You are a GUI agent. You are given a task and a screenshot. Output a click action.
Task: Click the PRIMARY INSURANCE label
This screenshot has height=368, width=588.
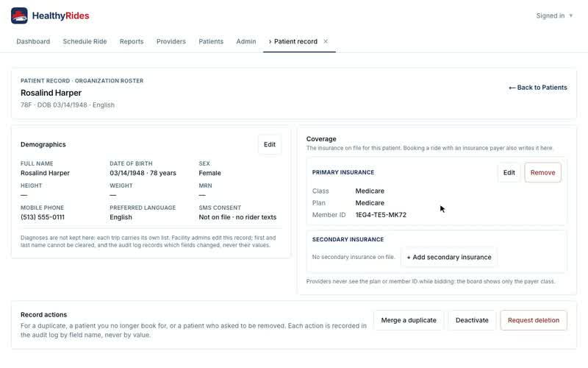coord(343,172)
